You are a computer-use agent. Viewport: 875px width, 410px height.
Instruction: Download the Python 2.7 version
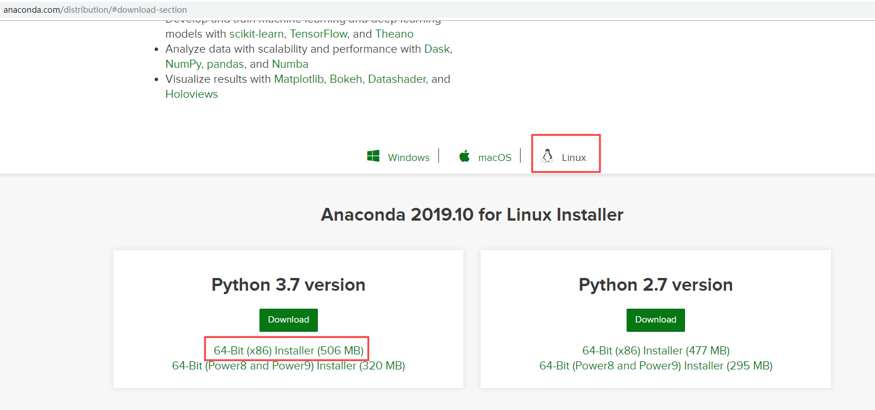[x=656, y=320]
